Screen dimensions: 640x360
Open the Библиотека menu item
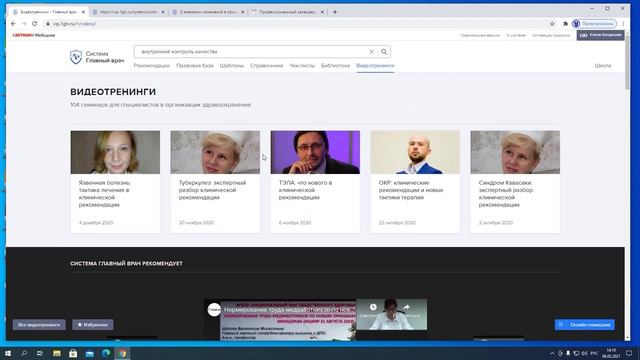(336, 66)
